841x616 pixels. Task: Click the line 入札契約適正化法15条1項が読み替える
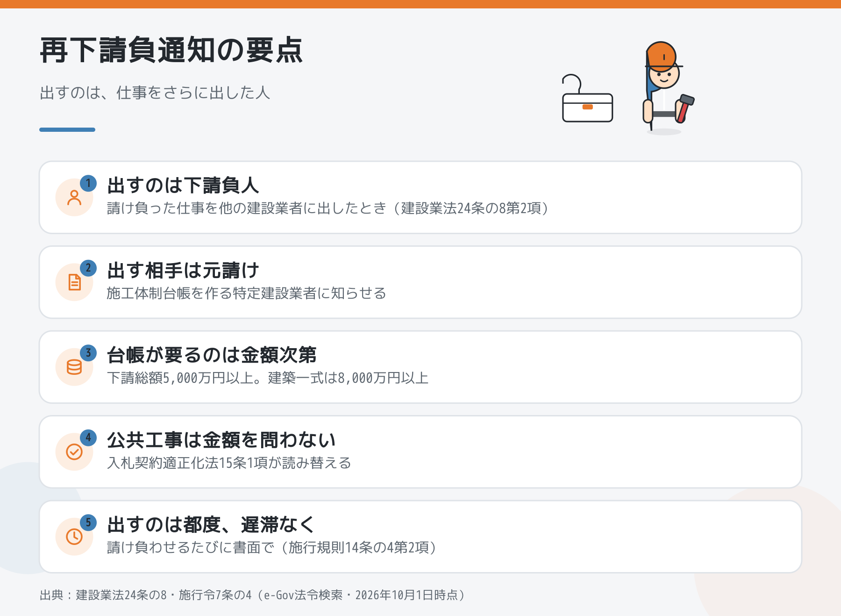coord(229,463)
